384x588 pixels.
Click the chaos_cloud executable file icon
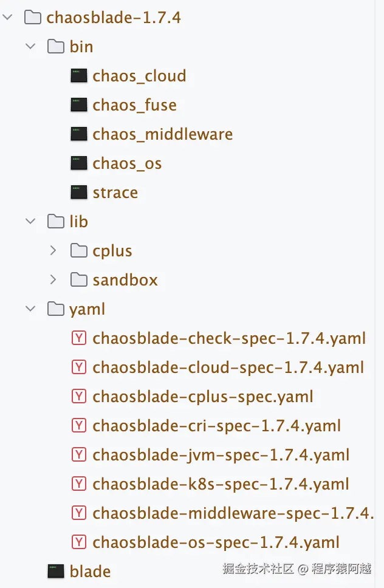tap(79, 76)
